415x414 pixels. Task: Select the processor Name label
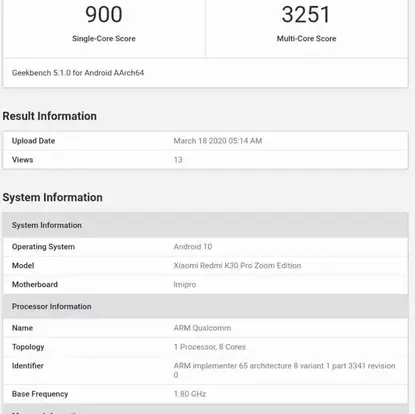tap(22, 328)
